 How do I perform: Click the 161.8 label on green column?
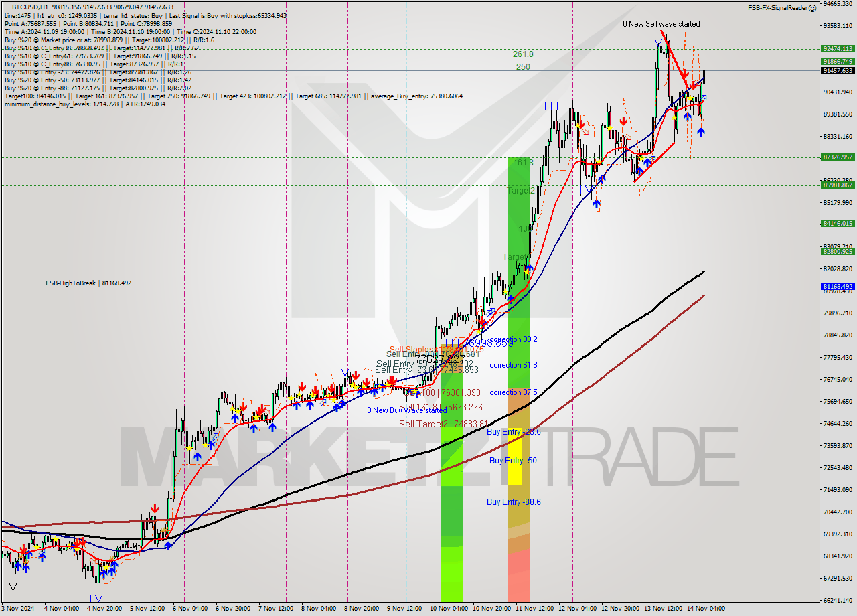523,163
